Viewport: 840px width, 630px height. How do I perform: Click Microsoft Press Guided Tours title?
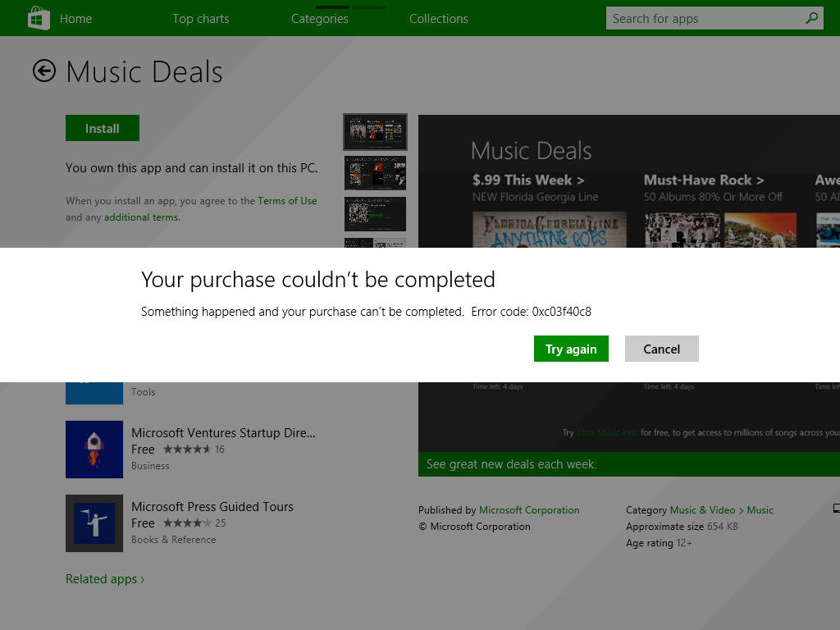212,507
